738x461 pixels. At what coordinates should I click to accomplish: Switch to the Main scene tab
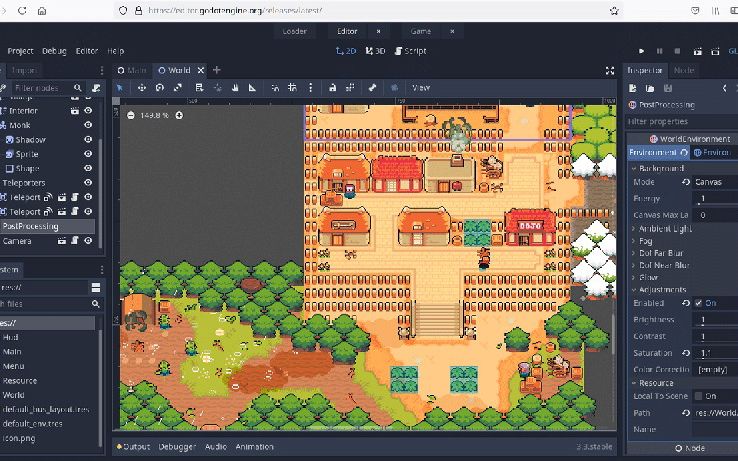132,70
